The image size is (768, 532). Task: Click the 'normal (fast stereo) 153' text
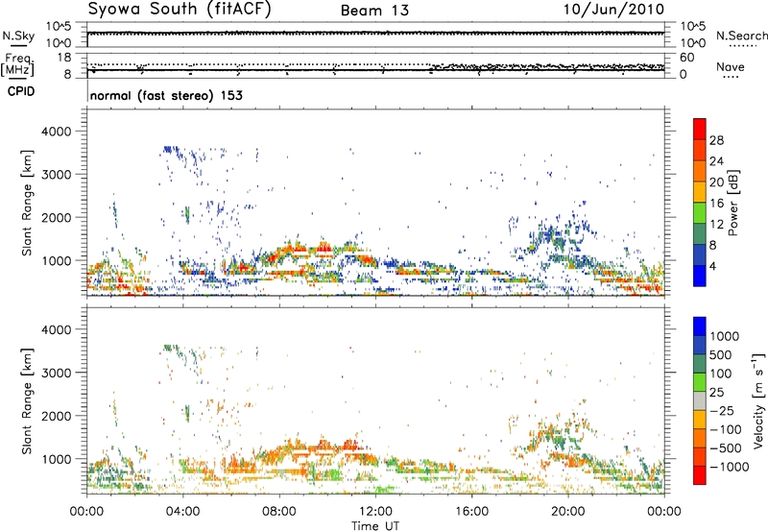point(166,95)
